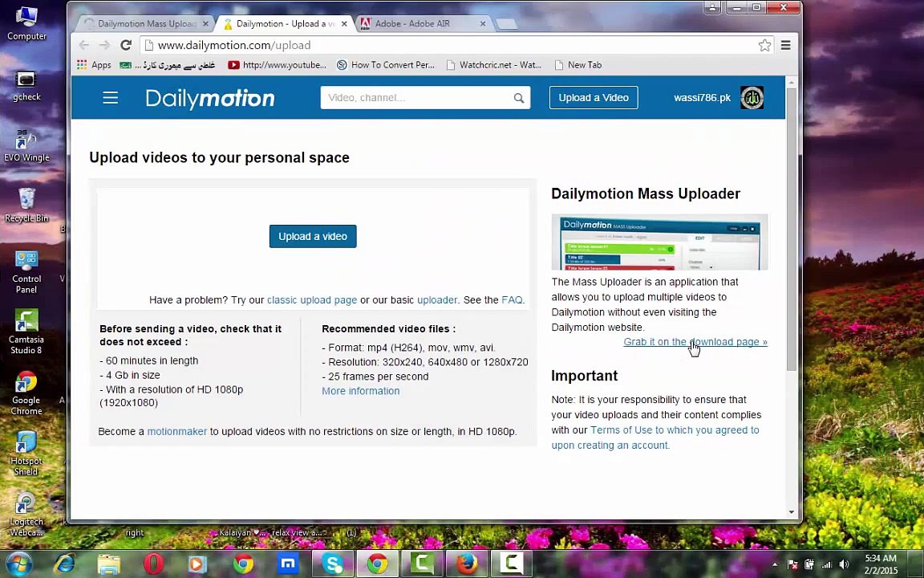Screen dimensions: 924x578
Task: Open the New Tab bookmark
Action: 578,65
